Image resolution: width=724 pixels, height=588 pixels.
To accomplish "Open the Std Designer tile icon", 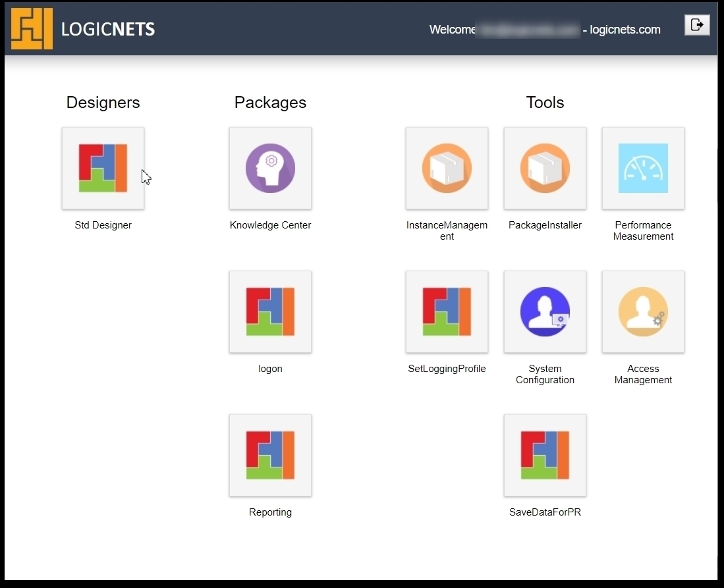I will tap(103, 168).
